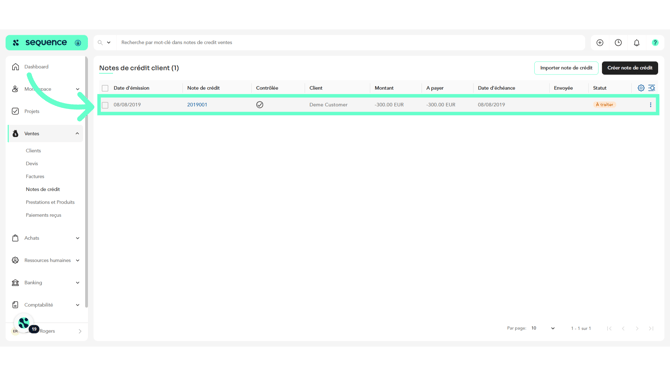
Task: Sort by Date d'émission column header
Action: pos(131,88)
